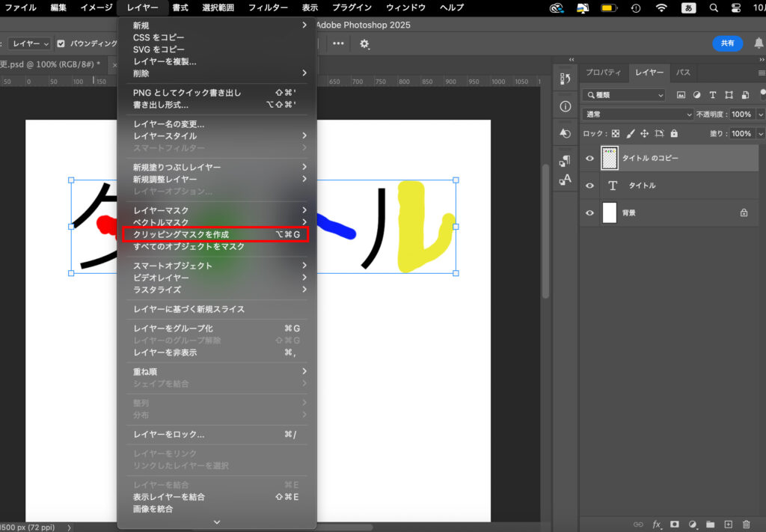This screenshot has width=766, height=532.
Task: Click the blue 共有 share button
Action: [x=727, y=43]
